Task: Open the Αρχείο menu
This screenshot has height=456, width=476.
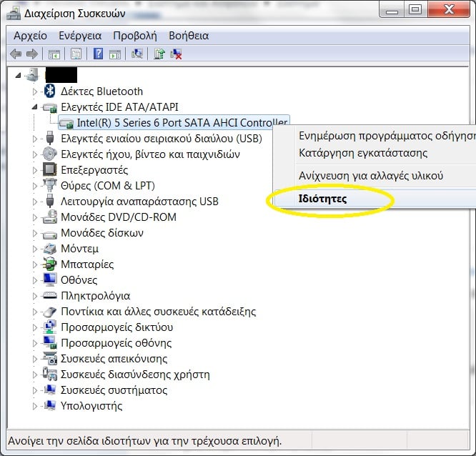Action: coord(30,36)
